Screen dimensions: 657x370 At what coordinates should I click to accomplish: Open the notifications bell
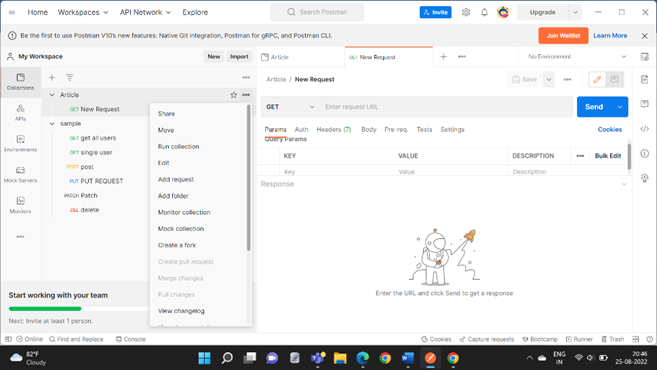click(484, 13)
